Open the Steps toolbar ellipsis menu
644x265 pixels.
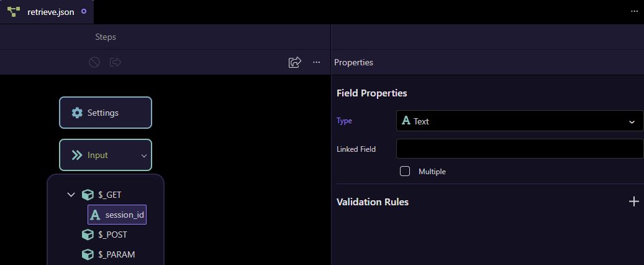coord(316,62)
